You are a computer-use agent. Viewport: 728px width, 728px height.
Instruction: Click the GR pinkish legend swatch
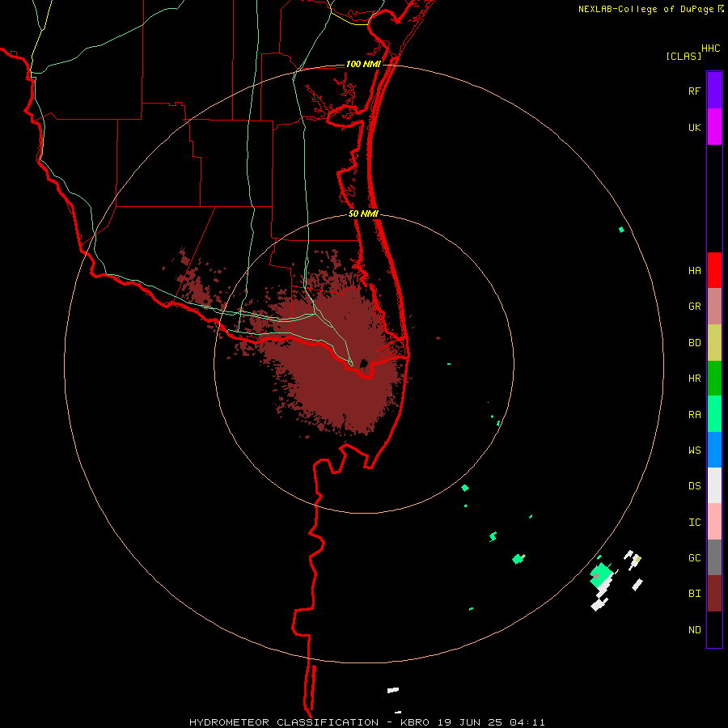click(714, 307)
